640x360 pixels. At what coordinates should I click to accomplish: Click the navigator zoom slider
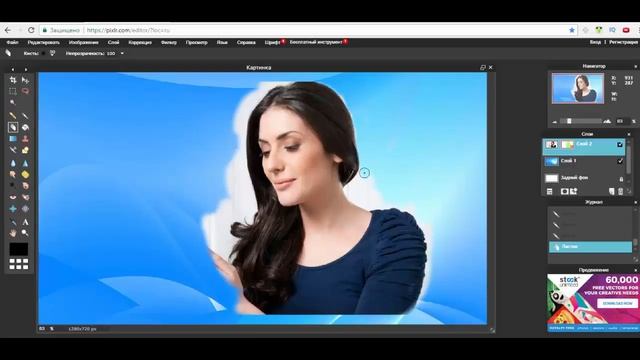pos(581,121)
